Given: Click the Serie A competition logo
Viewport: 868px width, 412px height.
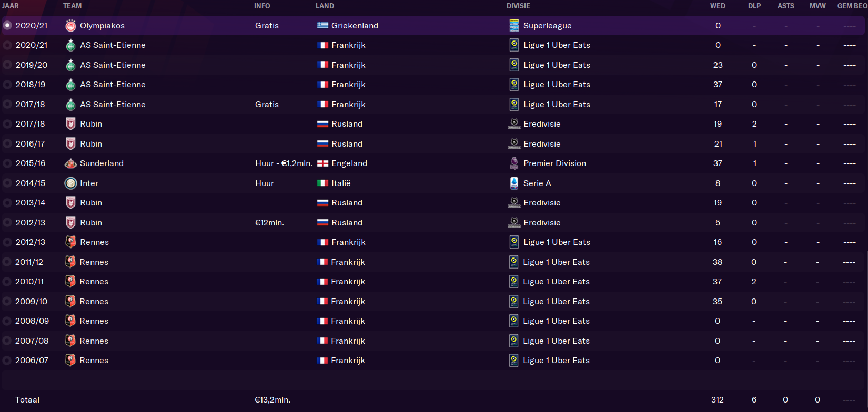Looking at the screenshot, I should 514,183.
